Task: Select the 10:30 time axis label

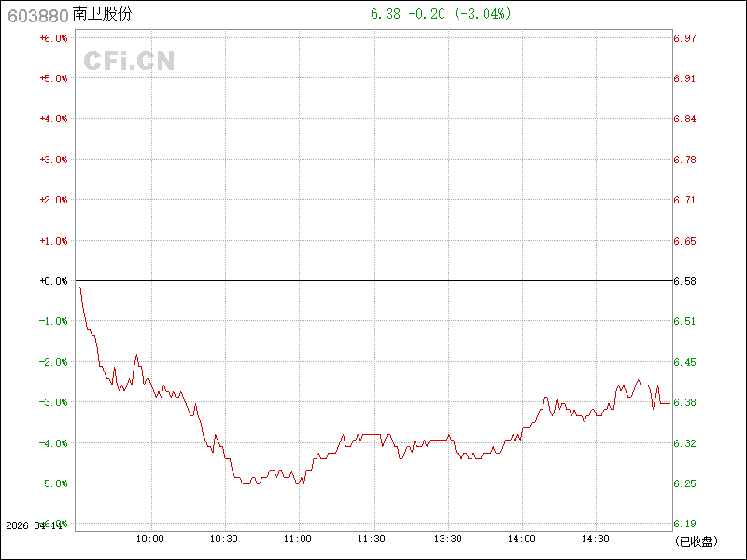Action: [224, 539]
